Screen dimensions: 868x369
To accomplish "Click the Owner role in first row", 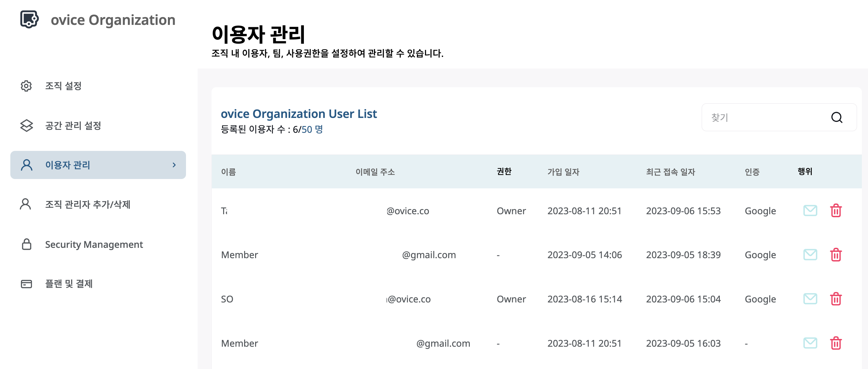I will coord(511,211).
